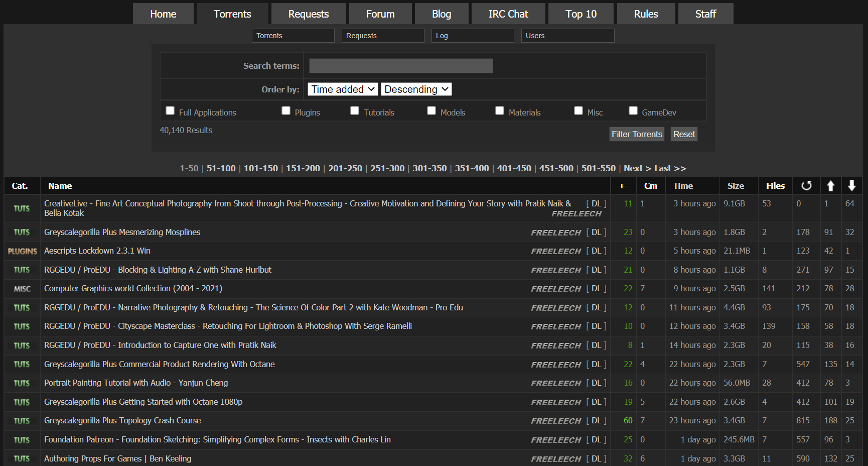868x466 pixels.
Task: Click the Cm comments column header
Action: coord(651,186)
